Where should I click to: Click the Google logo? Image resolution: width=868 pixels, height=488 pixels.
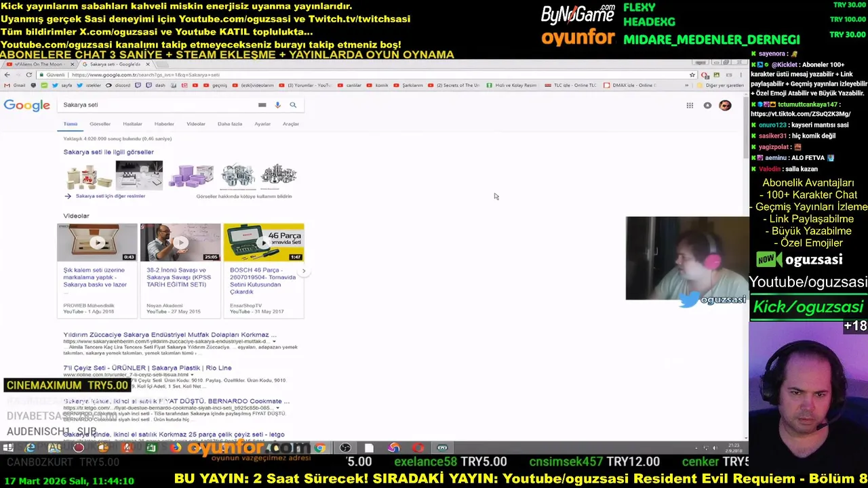(27, 105)
